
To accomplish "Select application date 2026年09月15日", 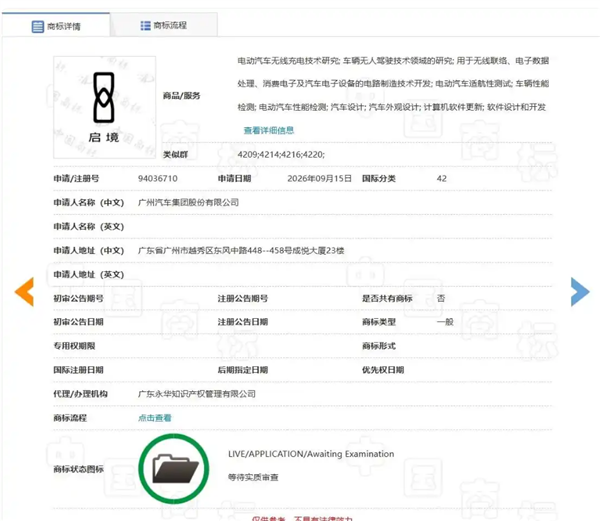I will 320,179.
